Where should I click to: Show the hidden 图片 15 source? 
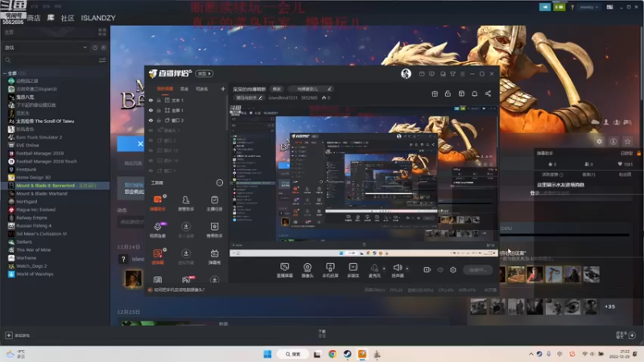151,150
